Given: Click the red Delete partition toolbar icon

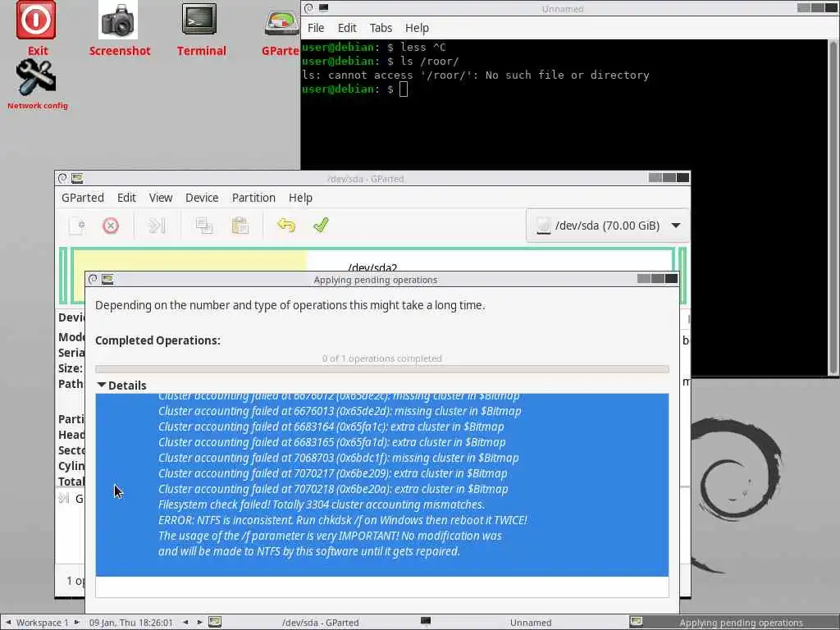Looking at the screenshot, I should coord(111,226).
